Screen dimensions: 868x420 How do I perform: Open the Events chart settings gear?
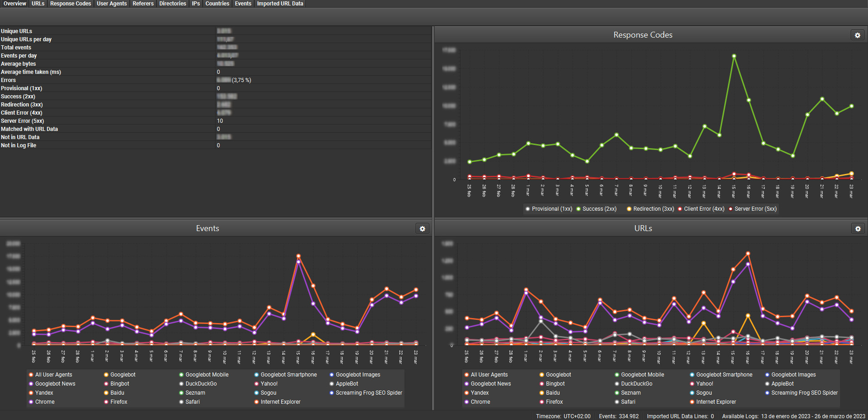tap(422, 229)
